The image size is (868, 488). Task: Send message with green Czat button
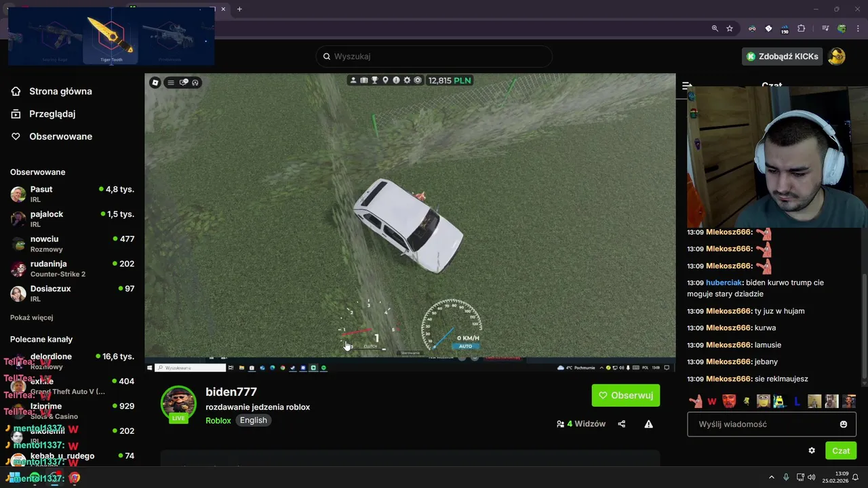(x=841, y=451)
